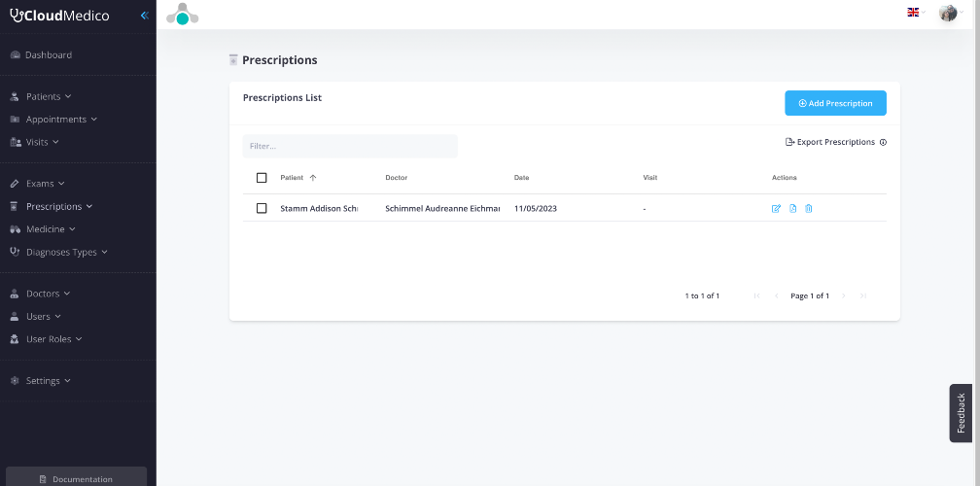
Task: Click the Appointments sidebar icon
Action: [16, 120]
